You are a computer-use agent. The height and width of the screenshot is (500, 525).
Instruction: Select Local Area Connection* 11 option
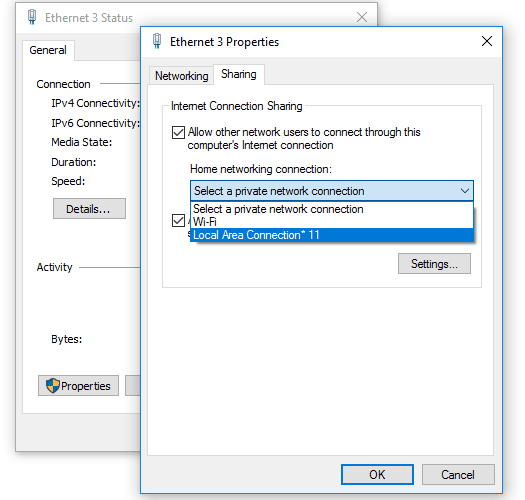[332, 235]
